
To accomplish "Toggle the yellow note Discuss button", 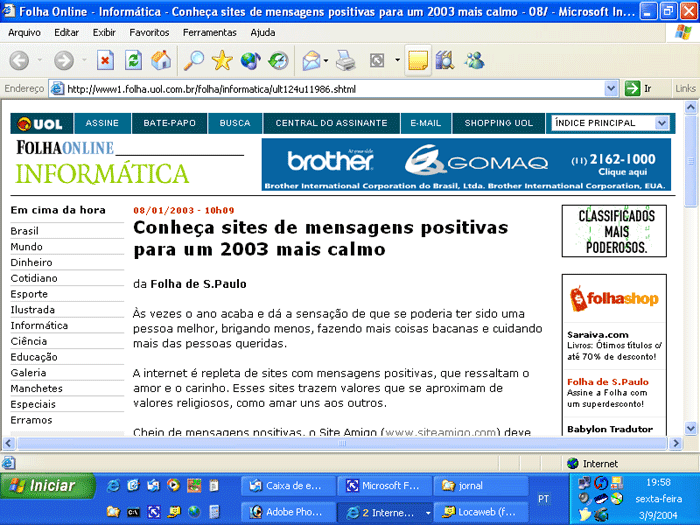I will click(418, 60).
